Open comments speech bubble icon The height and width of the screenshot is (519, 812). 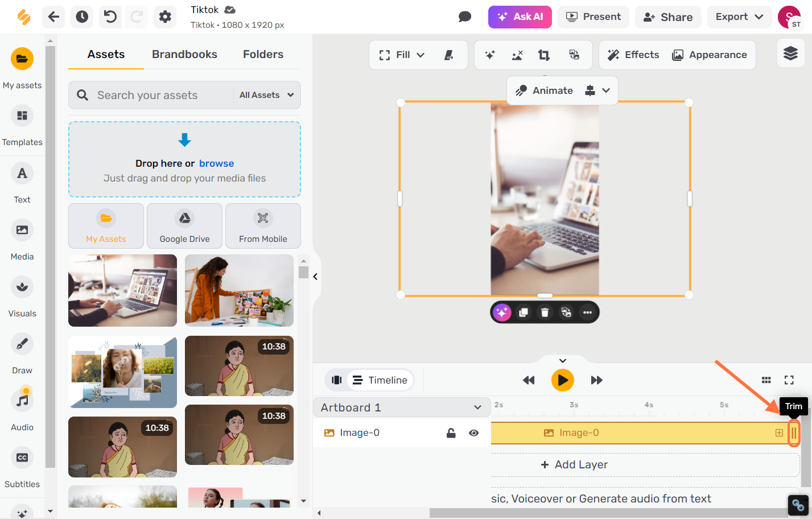[465, 17]
